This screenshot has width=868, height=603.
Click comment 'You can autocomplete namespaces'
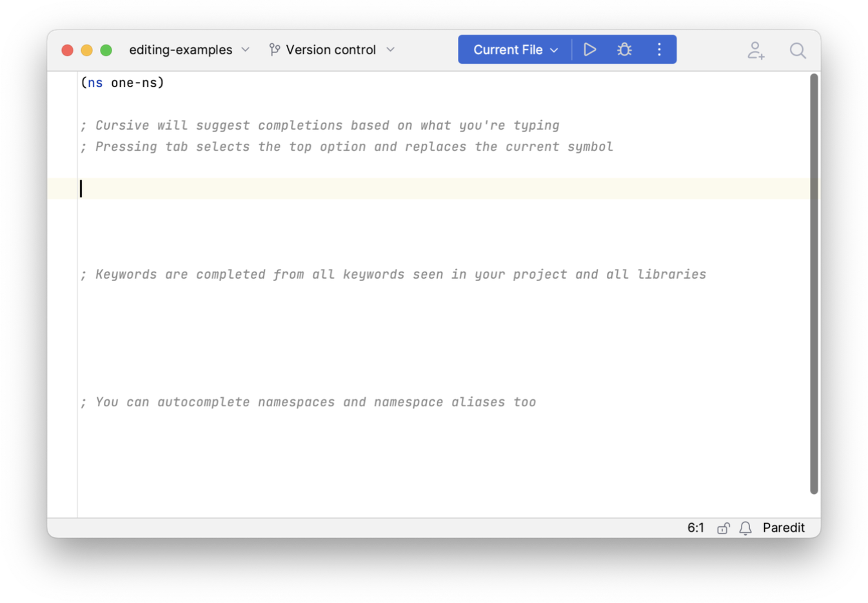(308, 402)
